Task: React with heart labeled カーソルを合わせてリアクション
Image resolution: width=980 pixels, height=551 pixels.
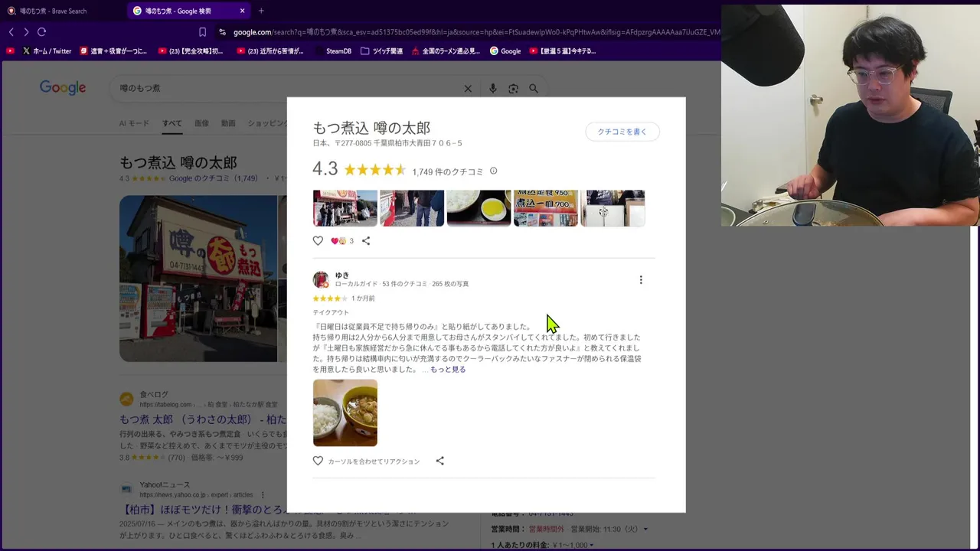Action: pos(318,461)
